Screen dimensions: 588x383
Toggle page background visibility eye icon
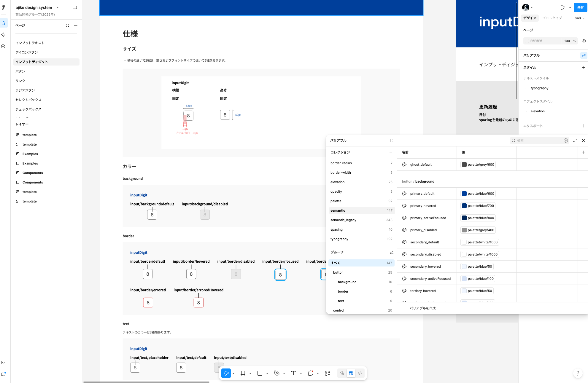click(584, 41)
